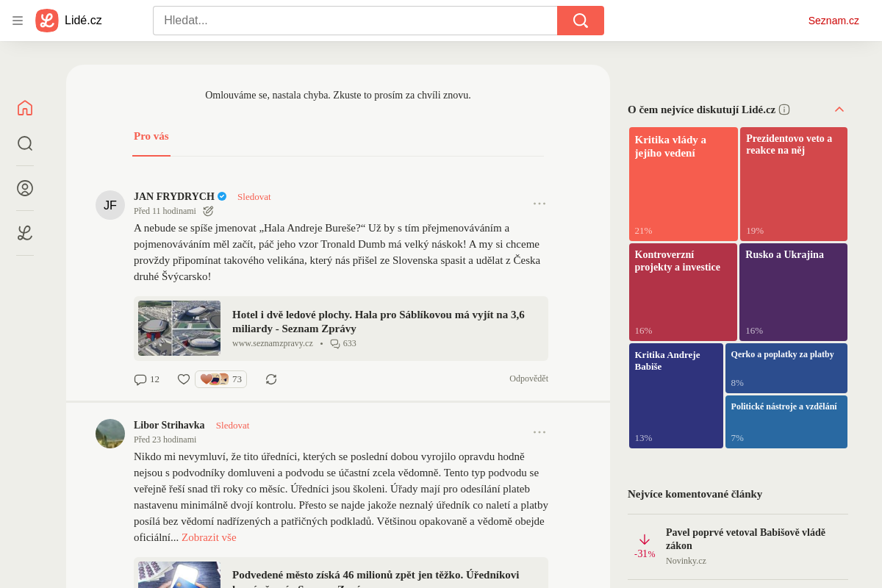Expand the full post with Zobrazit vše
882x588 pixels.
[x=209, y=537]
